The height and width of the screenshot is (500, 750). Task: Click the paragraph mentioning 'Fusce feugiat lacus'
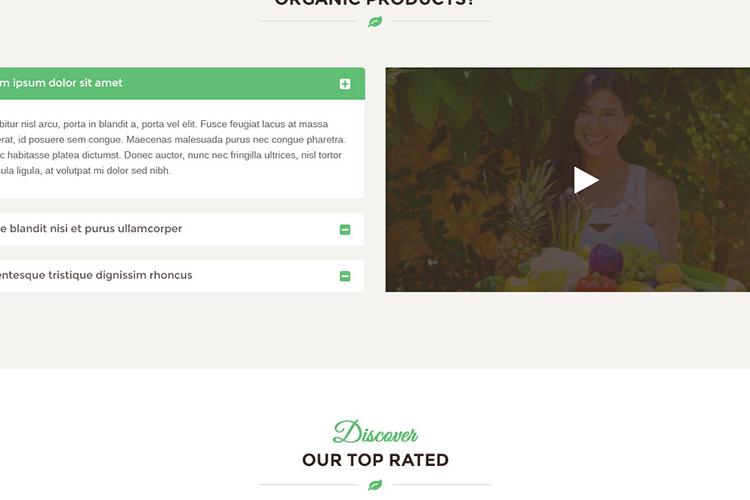[x=173, y=147]
